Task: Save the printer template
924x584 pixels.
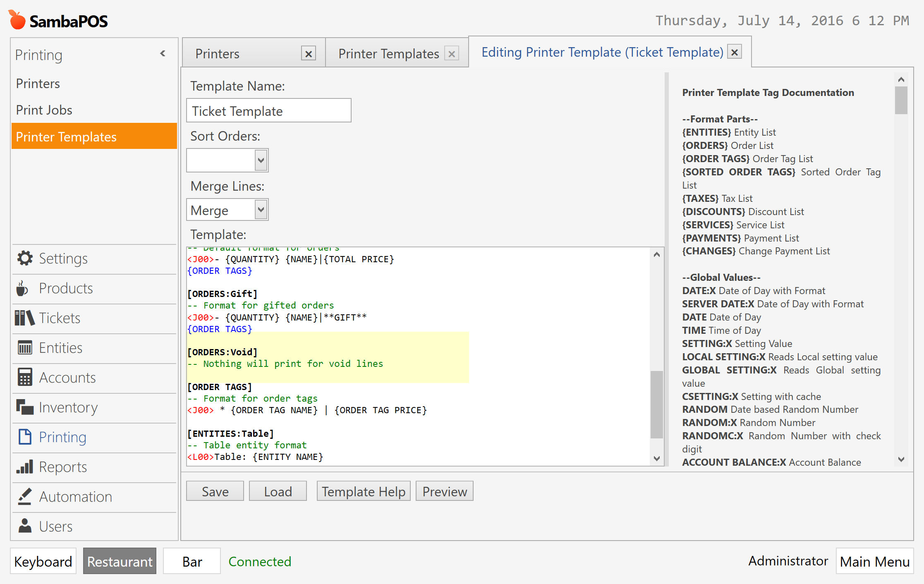Action: pyautogui.click(x=215, y=491)
